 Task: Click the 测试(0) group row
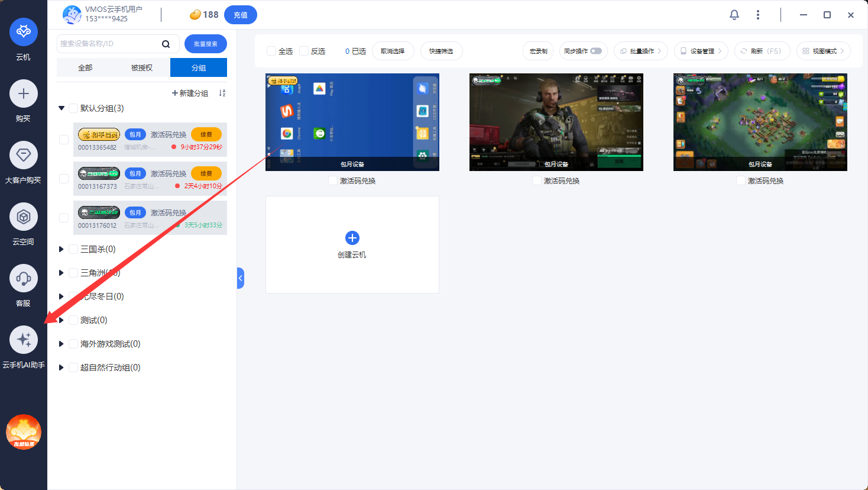click(142, 320)
